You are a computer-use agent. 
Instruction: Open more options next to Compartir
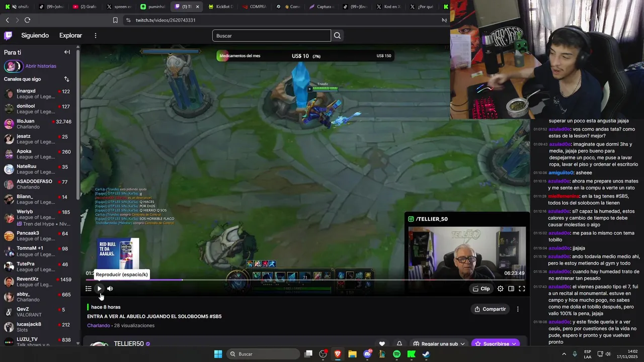[x=518, y=309]
